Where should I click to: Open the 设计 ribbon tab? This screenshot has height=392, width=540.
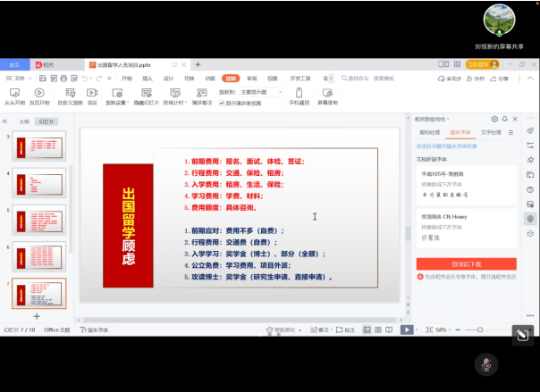(168, 79)
